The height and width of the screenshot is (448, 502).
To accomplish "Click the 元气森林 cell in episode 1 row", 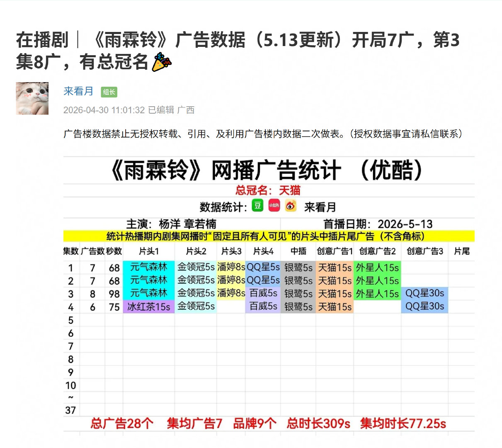I will (149, 268).
